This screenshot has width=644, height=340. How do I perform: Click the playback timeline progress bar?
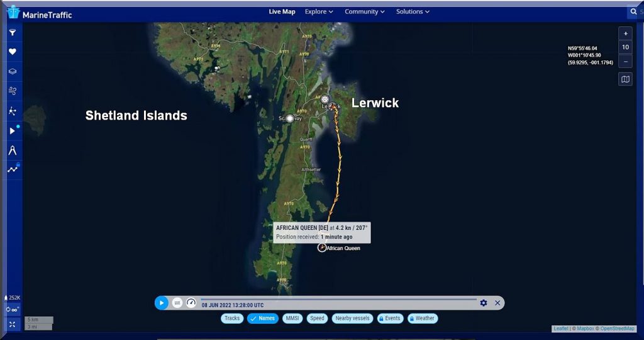click(338, 299)
